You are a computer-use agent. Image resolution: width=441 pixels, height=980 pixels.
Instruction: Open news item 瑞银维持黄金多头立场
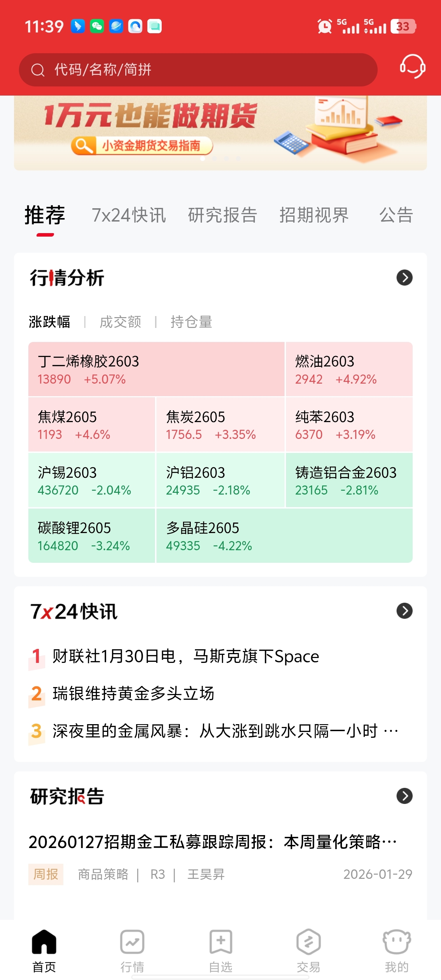(x=134, y=693)
